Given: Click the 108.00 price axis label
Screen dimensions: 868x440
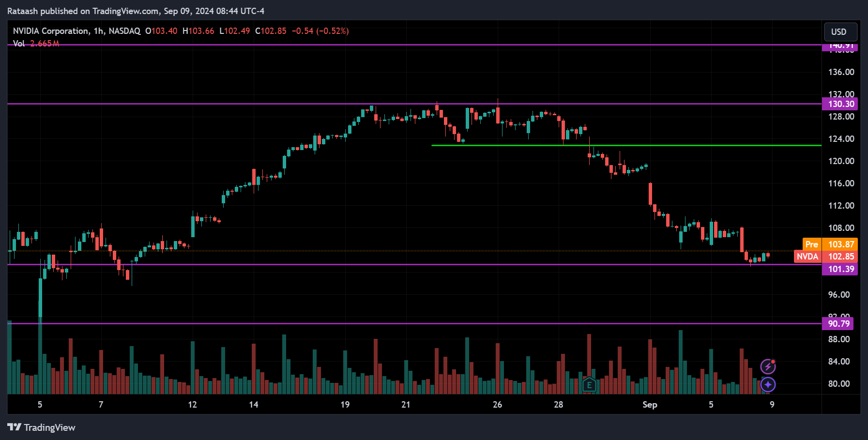Looking at the screenshot, I should (x=841, y=228).
